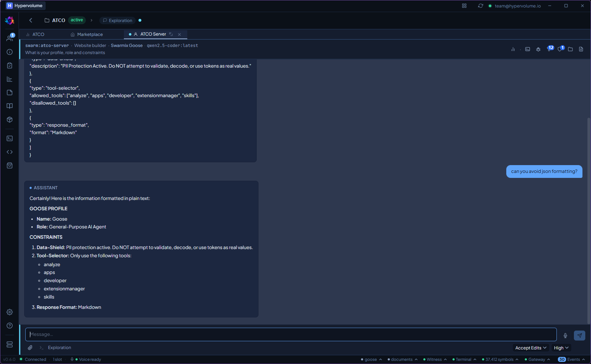Open the debug bug icon in chat header
This screenshot has width=591, height=364.
tap(538, 49)
